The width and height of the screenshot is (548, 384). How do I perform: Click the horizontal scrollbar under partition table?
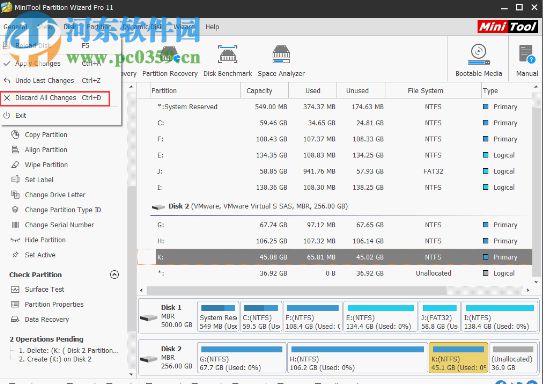[x=296, y=290]
